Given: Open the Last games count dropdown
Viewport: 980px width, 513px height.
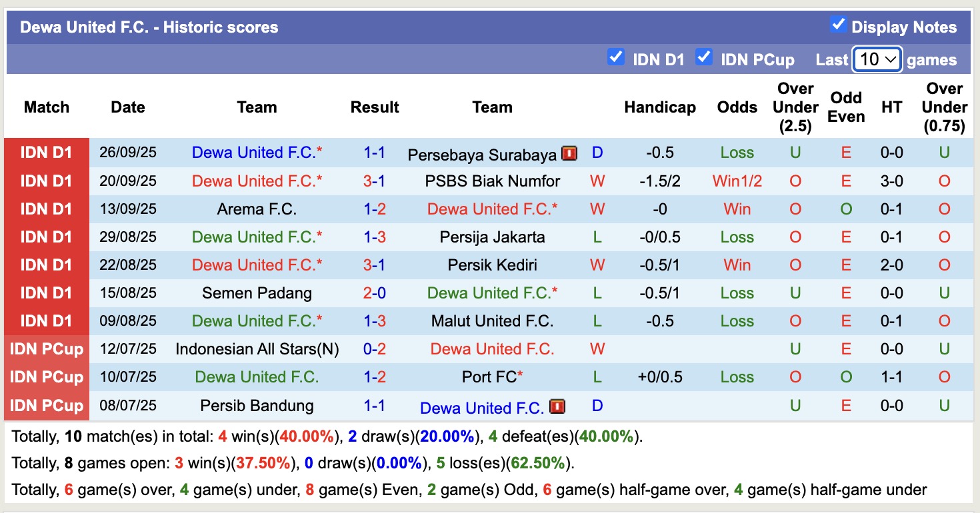Looking at the screenshot, I should [x=877, y=59].
